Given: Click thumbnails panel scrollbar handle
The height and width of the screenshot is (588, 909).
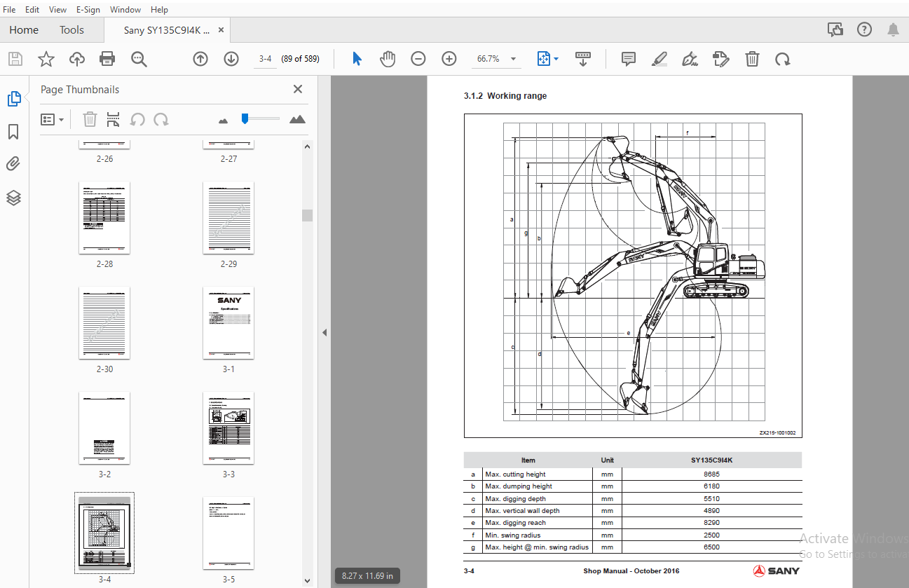Looking at the screenshot, I should pos(307,215).
